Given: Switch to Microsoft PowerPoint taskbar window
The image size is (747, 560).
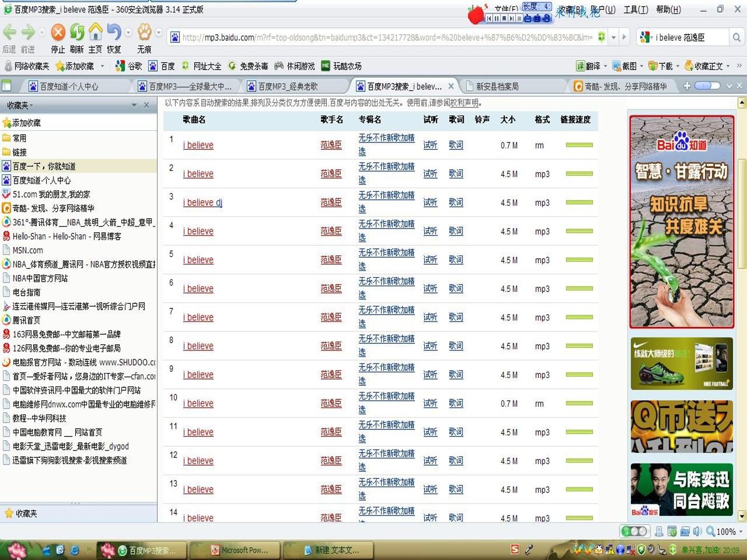Looking at the screenshot, I should pos(235,550).
